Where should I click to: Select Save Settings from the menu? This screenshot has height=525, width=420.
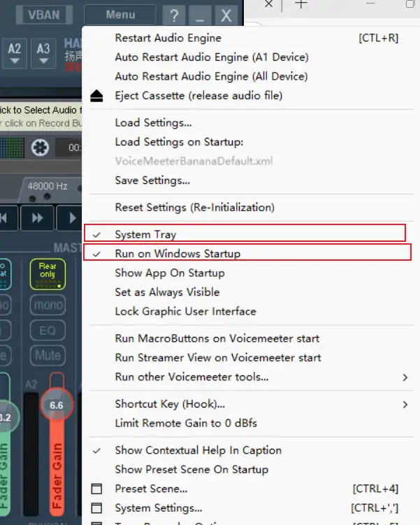152,180
